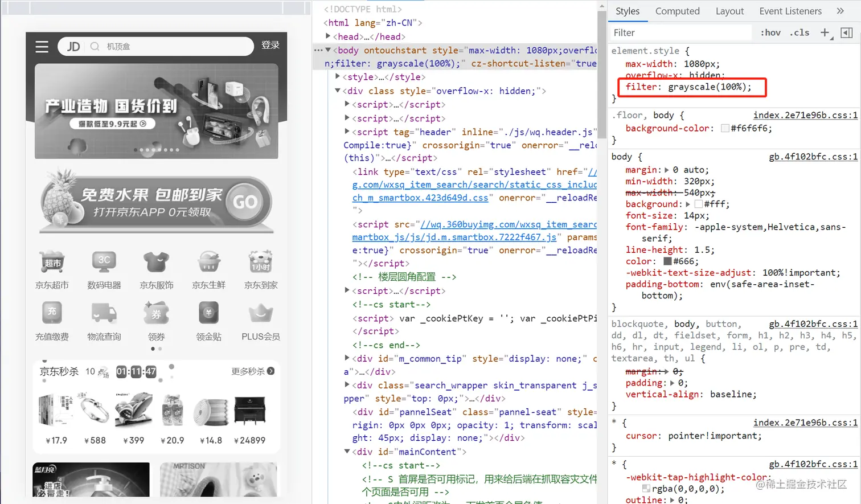The width and height of the screenshot is (861, 504).
Task: Open 充值缴费 icon
Action: tap(52, 313)
